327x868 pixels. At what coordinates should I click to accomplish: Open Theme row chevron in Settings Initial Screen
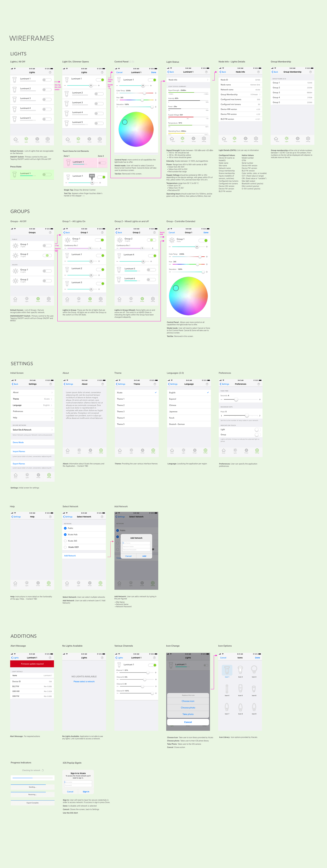coord(52,399)
